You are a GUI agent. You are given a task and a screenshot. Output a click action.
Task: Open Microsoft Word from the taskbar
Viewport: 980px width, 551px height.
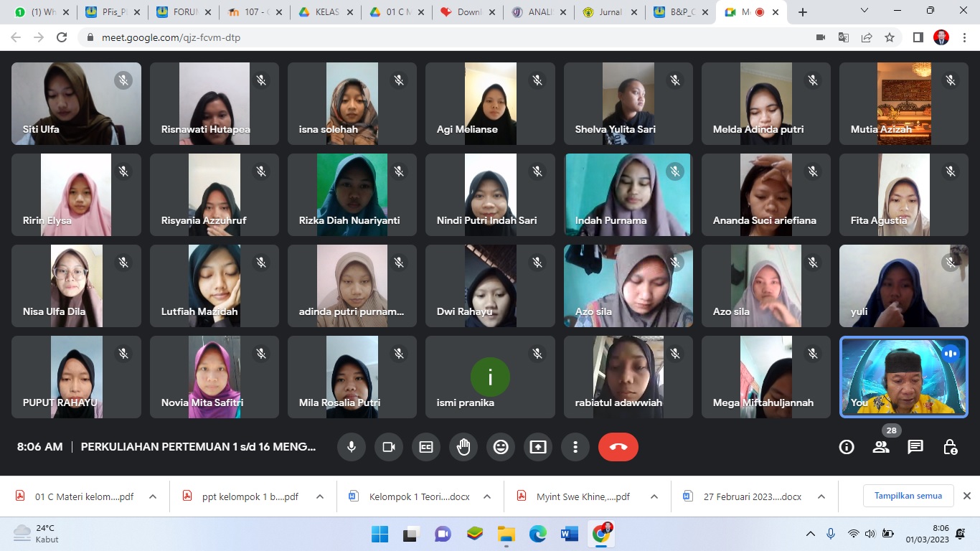click(x=570, y=534)
